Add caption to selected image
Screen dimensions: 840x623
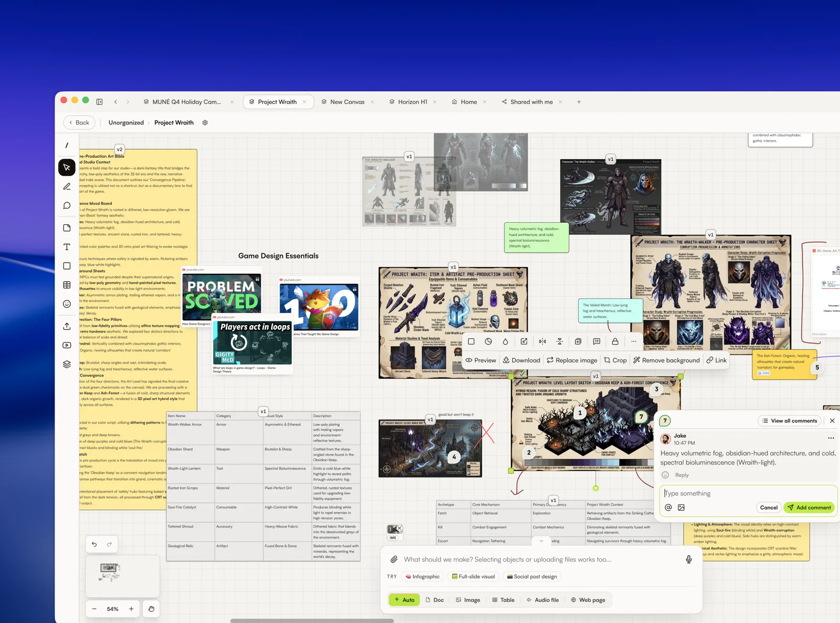point(596,341)
